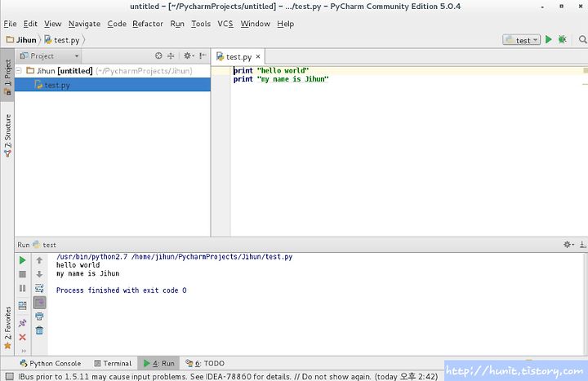The image size is (588, 381).
Task: Open the 7: Structure side tab
Action: tap(7, 135)
